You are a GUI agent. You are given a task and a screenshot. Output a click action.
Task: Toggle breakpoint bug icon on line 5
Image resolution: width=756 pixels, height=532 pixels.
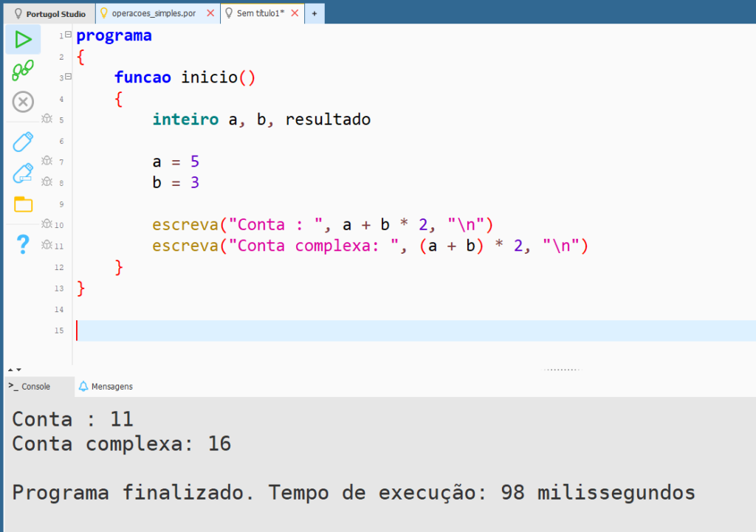47,119
